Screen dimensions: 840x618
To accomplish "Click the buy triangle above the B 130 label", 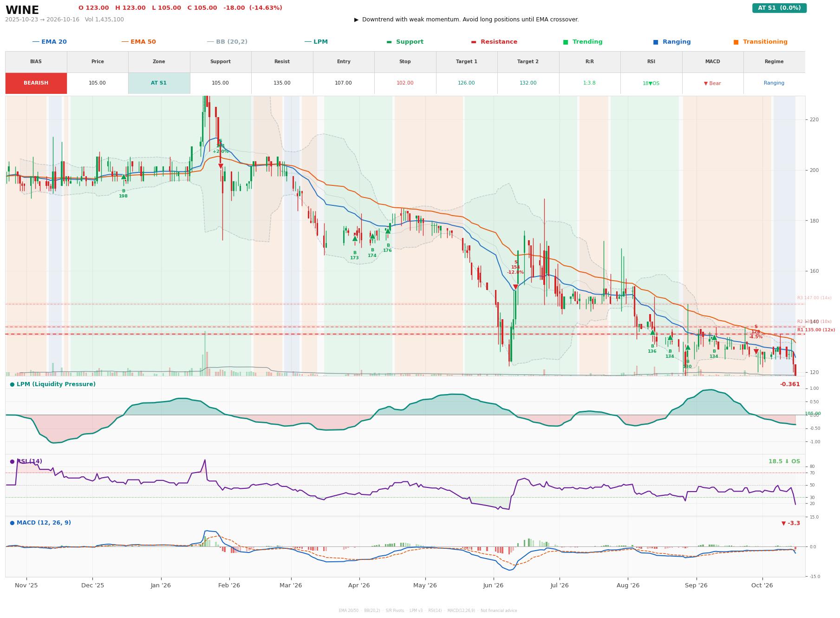I will pos(688,347).
